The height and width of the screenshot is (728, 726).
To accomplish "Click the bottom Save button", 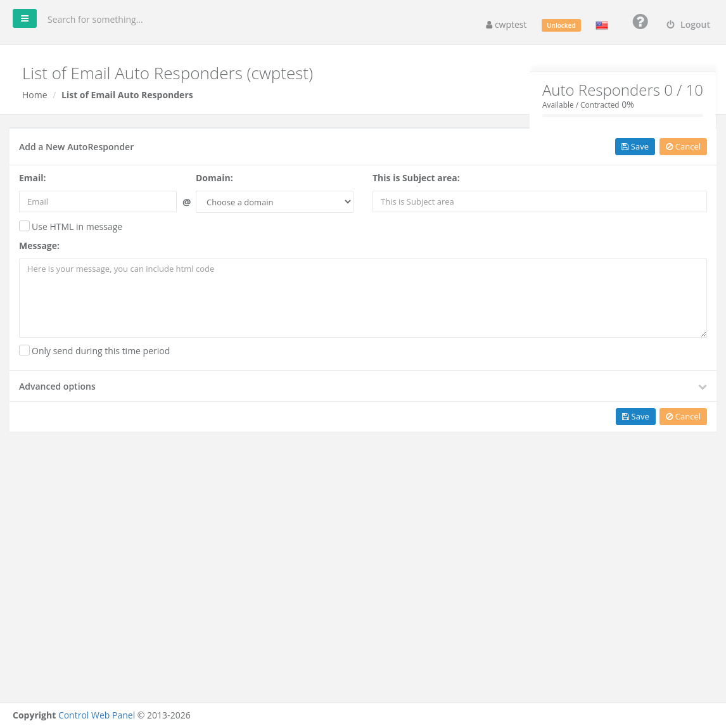I will pos(635,416).
